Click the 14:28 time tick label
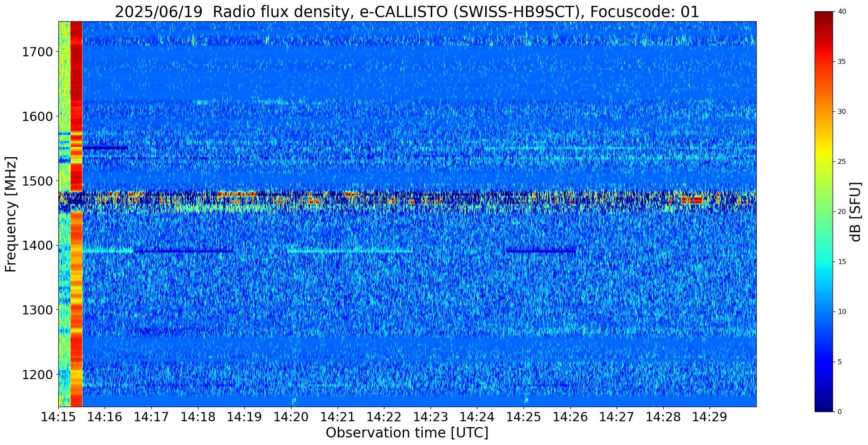The height and width of the screenshot is (445, 868). click(663, 417)
